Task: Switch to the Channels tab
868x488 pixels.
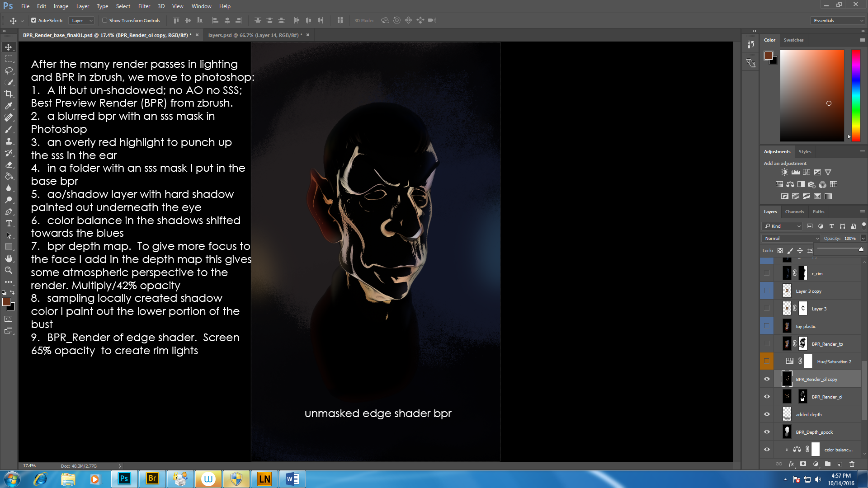Action: [x=794, y=211]
